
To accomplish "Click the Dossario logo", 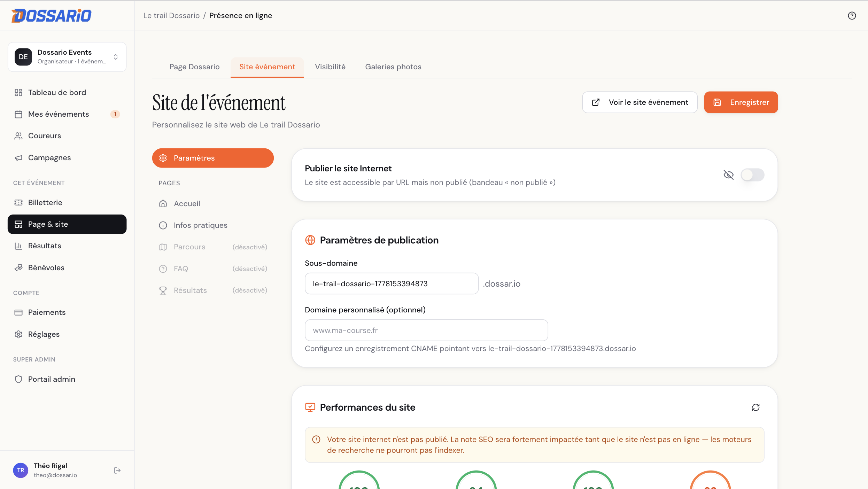I will 51,16.
